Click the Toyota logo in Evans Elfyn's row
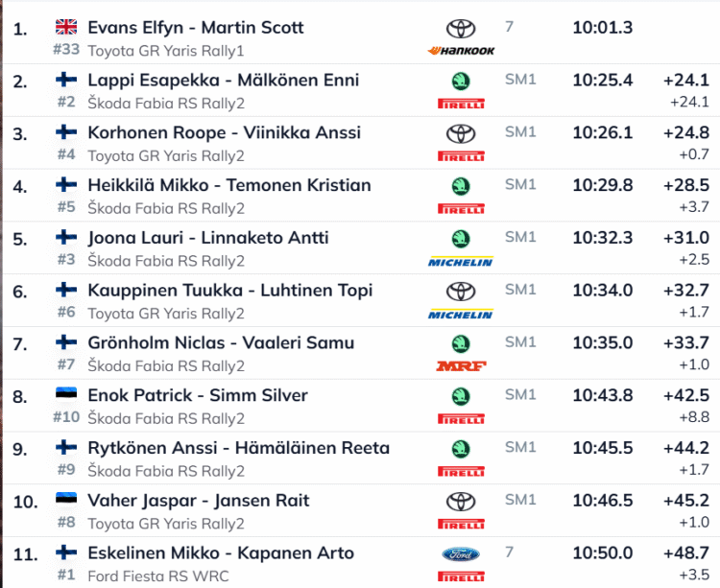This screenshot has height=588, width=720. [462, 29]
